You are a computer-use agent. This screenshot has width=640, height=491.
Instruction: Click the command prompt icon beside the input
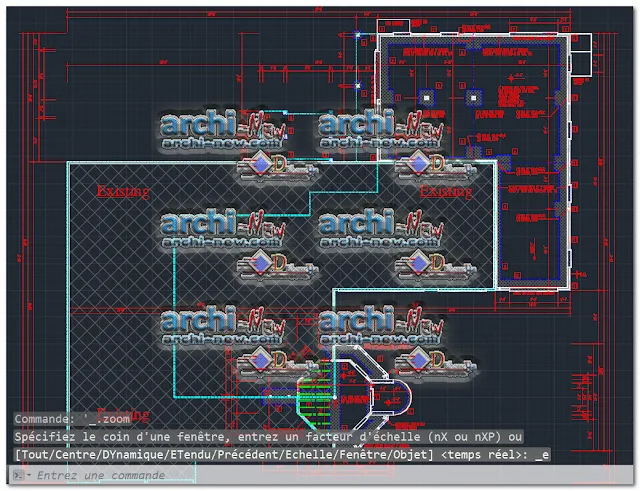[19, 475]
